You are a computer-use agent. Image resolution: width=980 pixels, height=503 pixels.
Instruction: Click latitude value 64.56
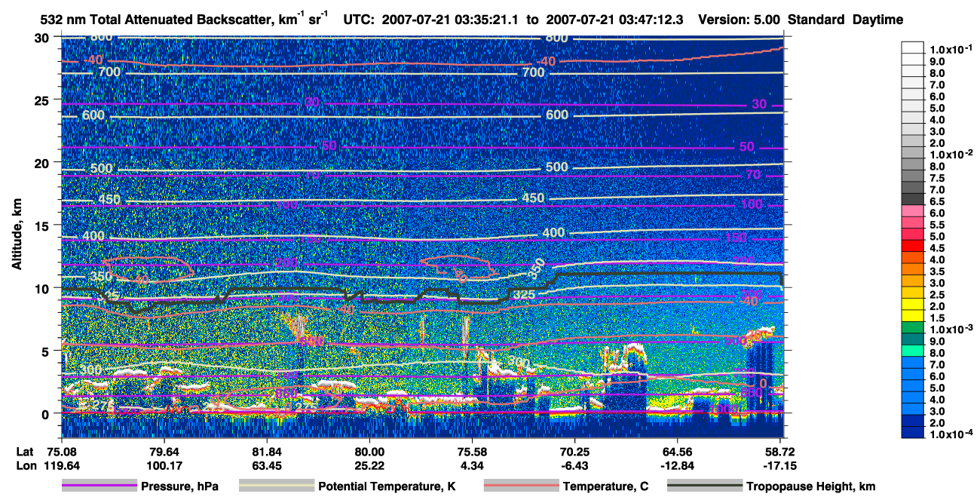coord(677,452)
